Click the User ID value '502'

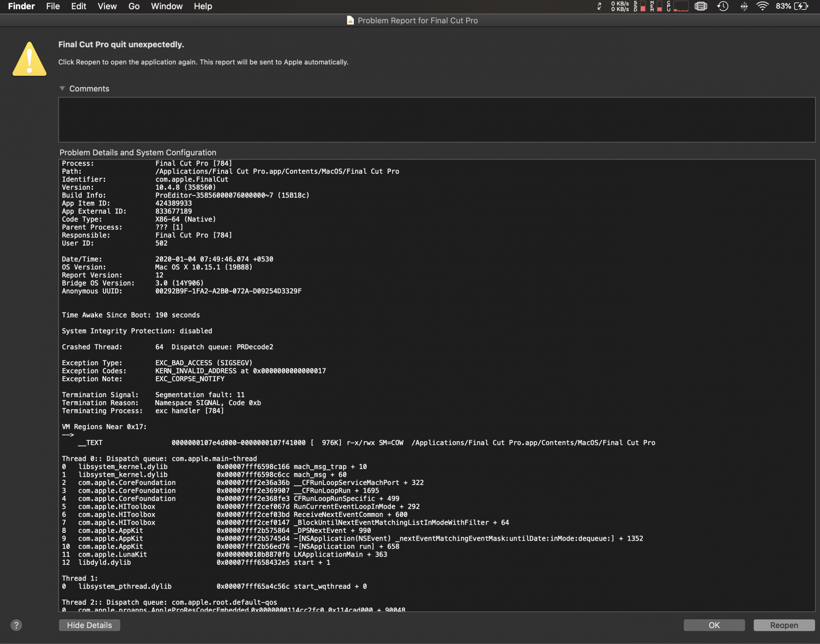click(161, 243)
